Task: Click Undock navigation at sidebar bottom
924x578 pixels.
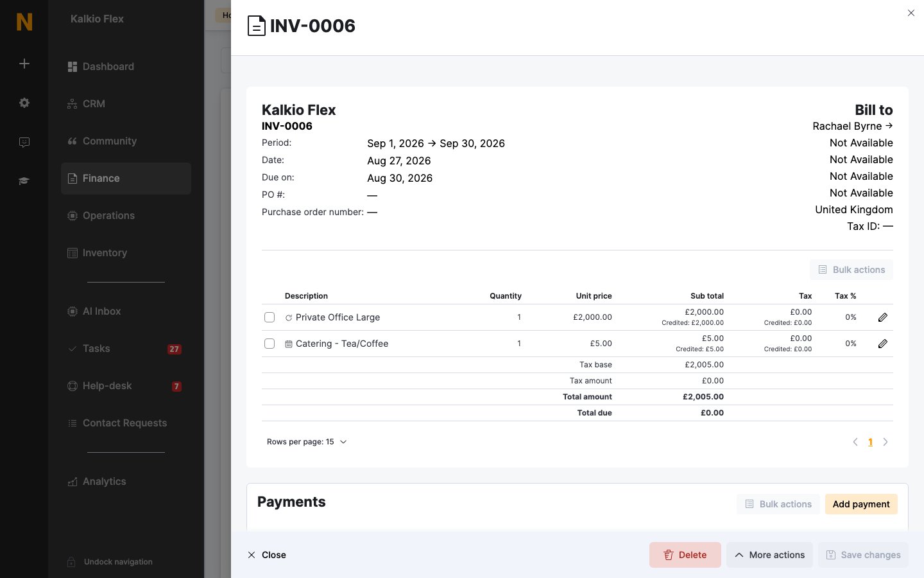Action: pyautogui.click(x=110, y=562)
